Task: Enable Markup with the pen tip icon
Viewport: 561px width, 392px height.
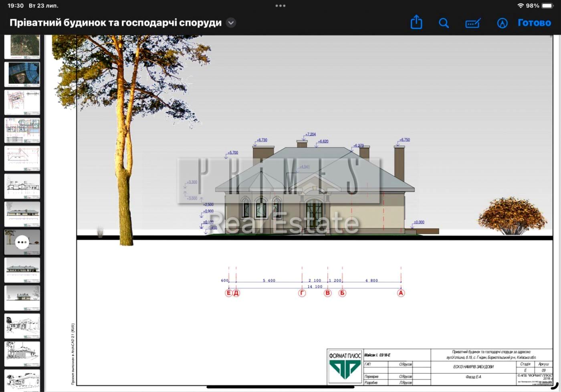Action: click(x=502, y=23)
